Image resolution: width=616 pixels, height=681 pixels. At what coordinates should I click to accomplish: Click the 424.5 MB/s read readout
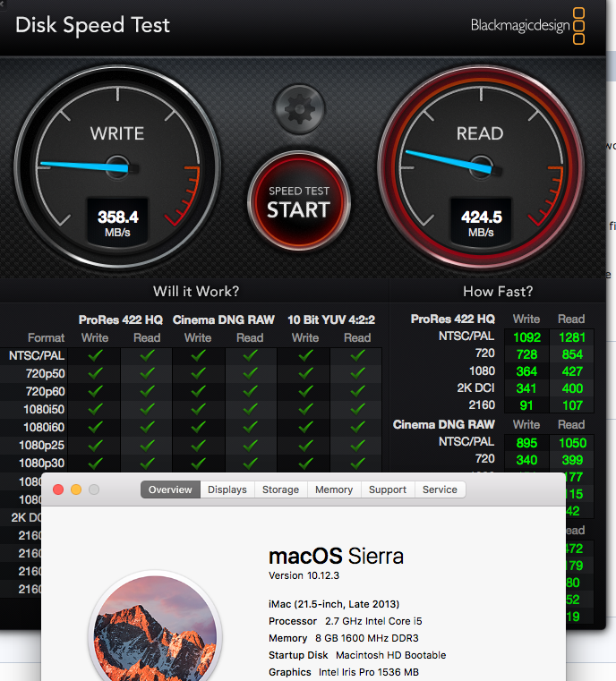[x=481, y=223]
